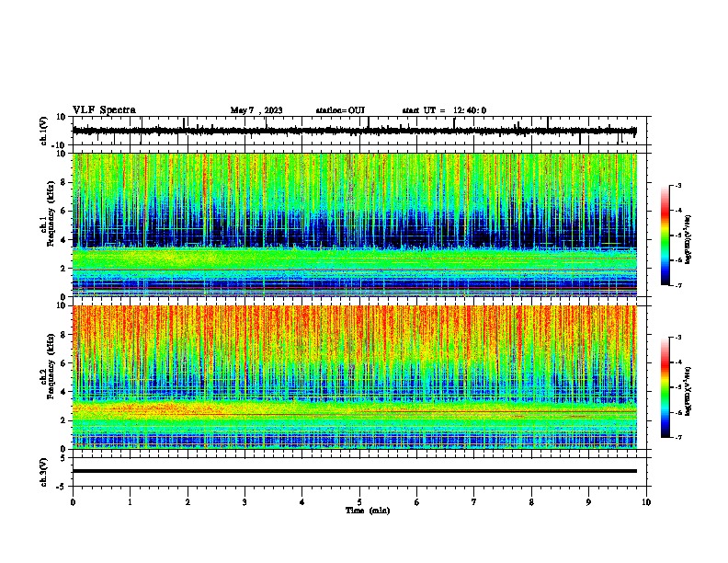Click the time axis tick label "3"
Image resolution: width=728 pixels, height=563 pixels.
[x=245, y=502]
